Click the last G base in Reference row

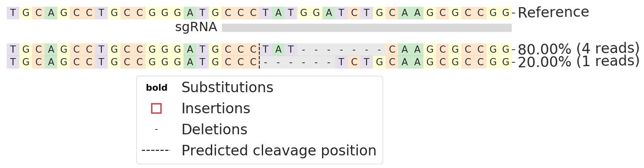point(506,13)
